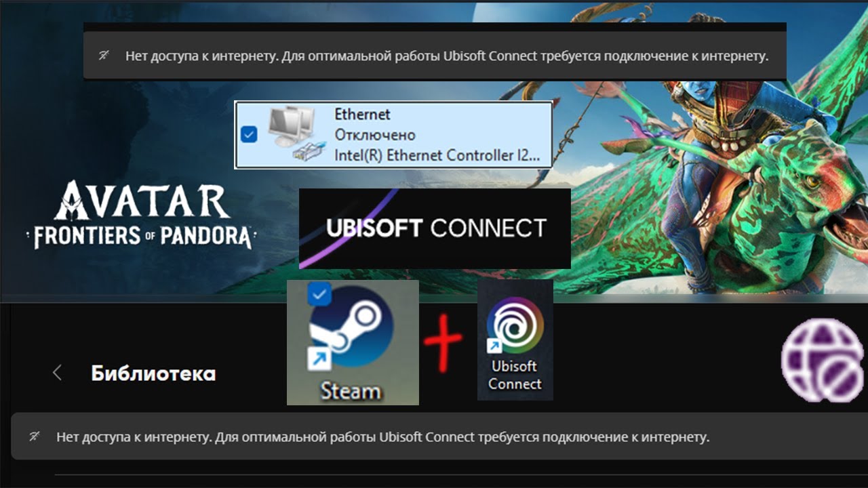
Task: Toggle the checkbox on the Steam shortcut
Action: coord(319,294)
